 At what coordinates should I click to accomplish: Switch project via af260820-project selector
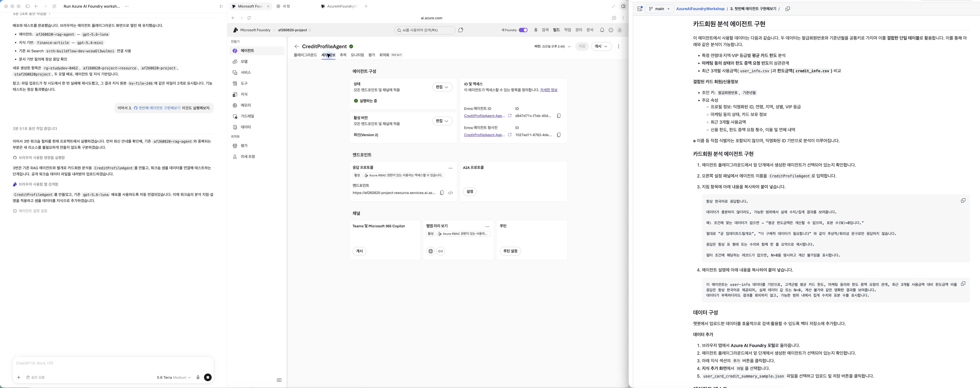(x=294, y=30)
